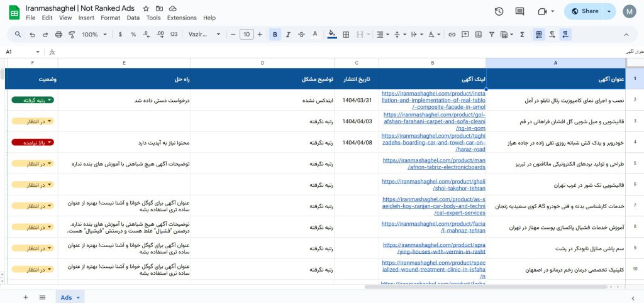The width and height of the screenshot is (644, 303).
Task: Click the Share button
Action: point(584,11)
